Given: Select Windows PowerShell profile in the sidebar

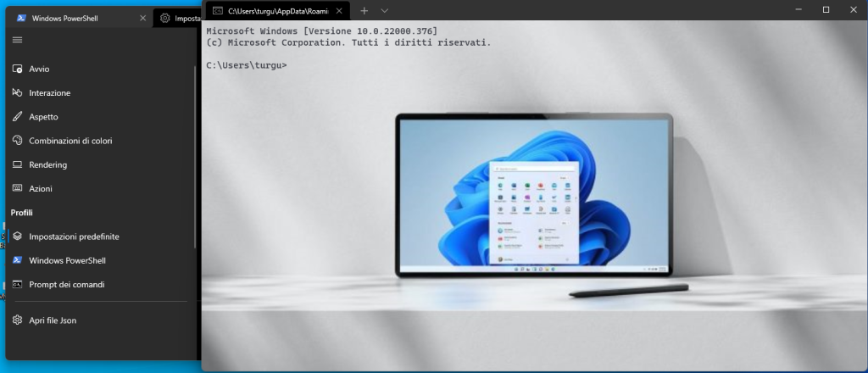Looking at the screenshot, I should point(67,260).
